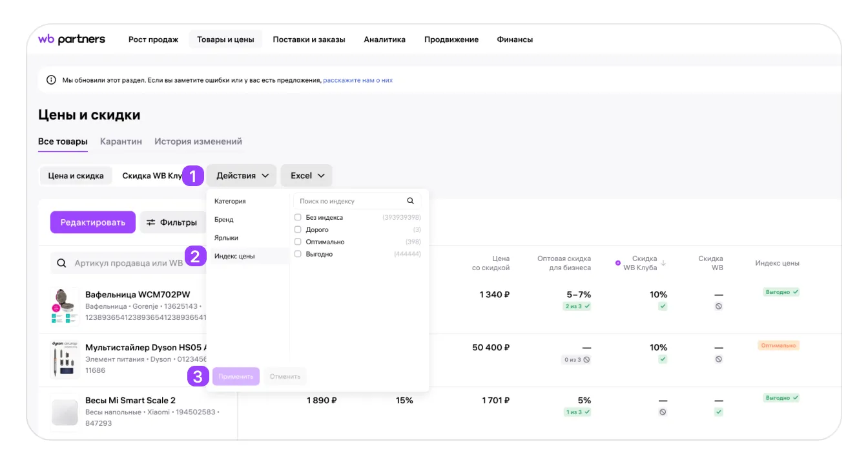Switch to the Карантин tab

pos(121,142)
